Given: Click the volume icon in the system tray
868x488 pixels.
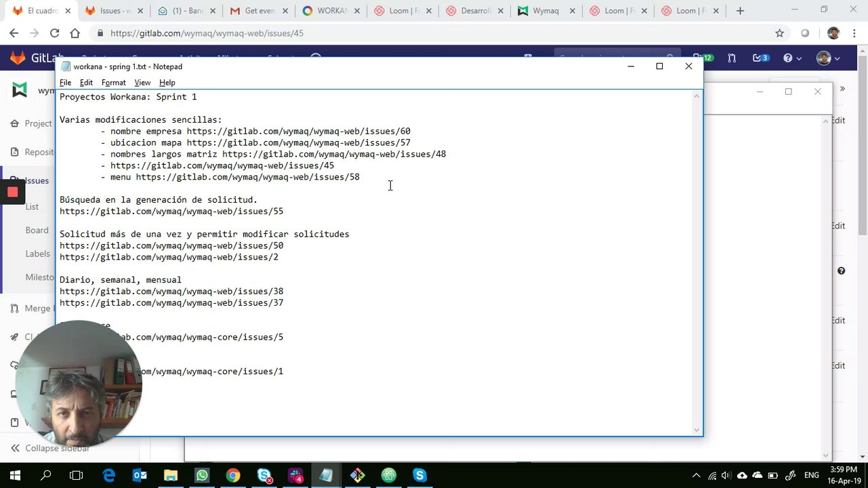Looking at the screenshot, I should pos(726,475).
